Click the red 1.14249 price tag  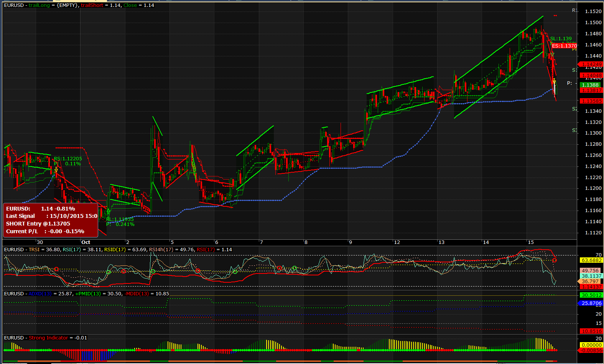pos(591,64)
